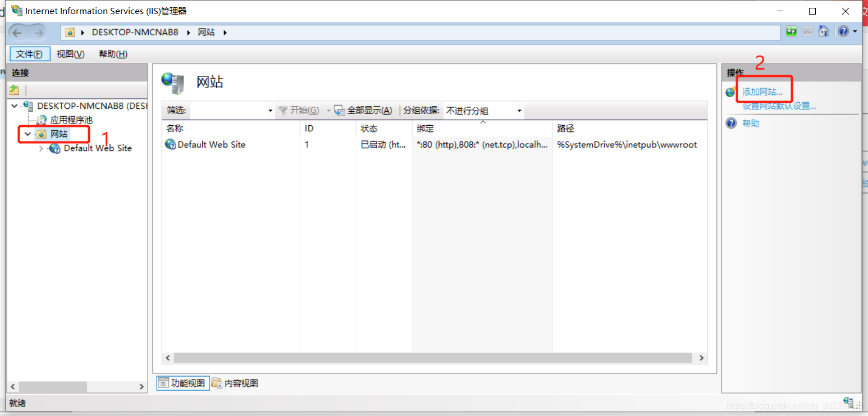Click the 开始(G) filter button

tap(299, 111)
